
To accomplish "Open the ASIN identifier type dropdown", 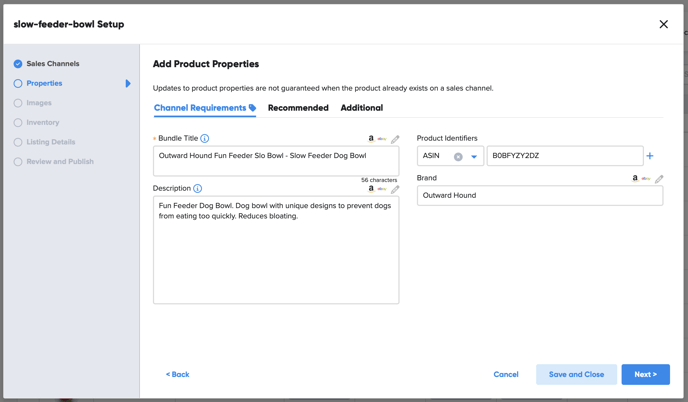I will coord(474,157).
